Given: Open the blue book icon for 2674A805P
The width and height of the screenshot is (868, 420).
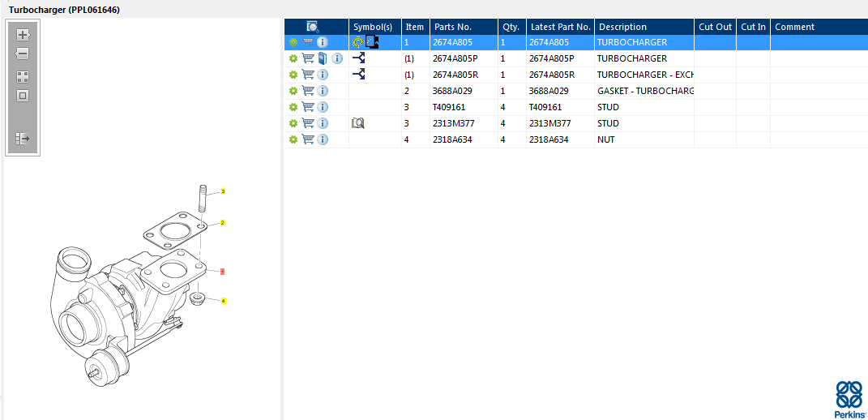Looking at the screenshot, I should tap(323, 58).
